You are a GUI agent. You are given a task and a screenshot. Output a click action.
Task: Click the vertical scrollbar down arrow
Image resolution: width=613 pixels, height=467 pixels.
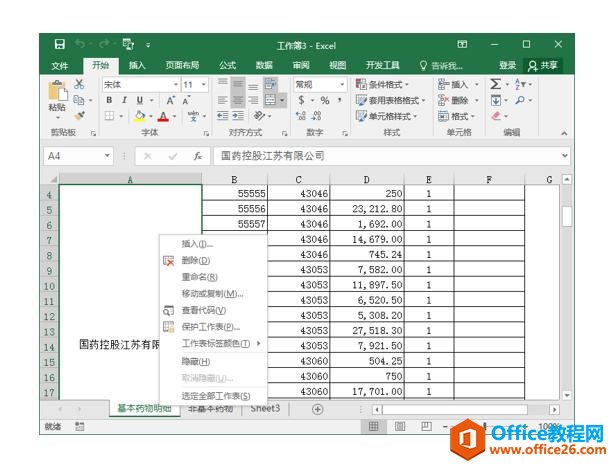pyautogui.click(x=567, y=395)
